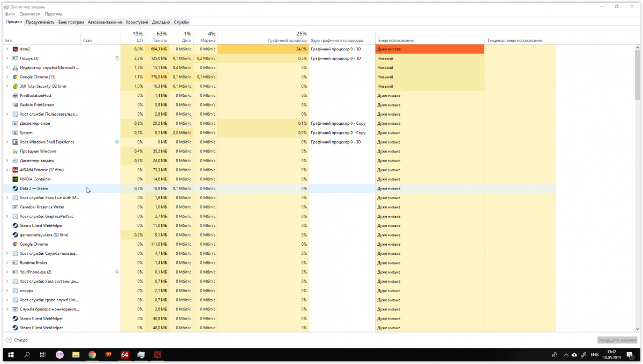Open Task View from the taskbar

click(x=43, y=354)
